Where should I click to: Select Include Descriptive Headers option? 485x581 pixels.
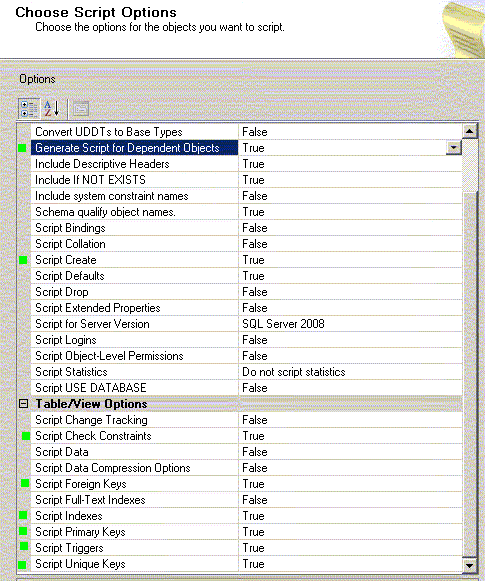[x=102, y=164]
